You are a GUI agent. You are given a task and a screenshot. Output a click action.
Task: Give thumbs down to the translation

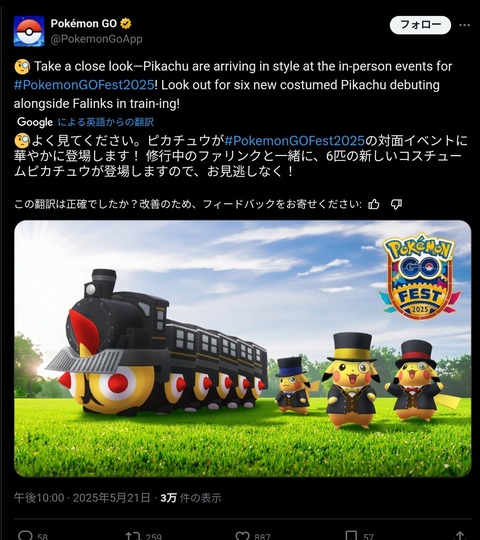point(396,204)
